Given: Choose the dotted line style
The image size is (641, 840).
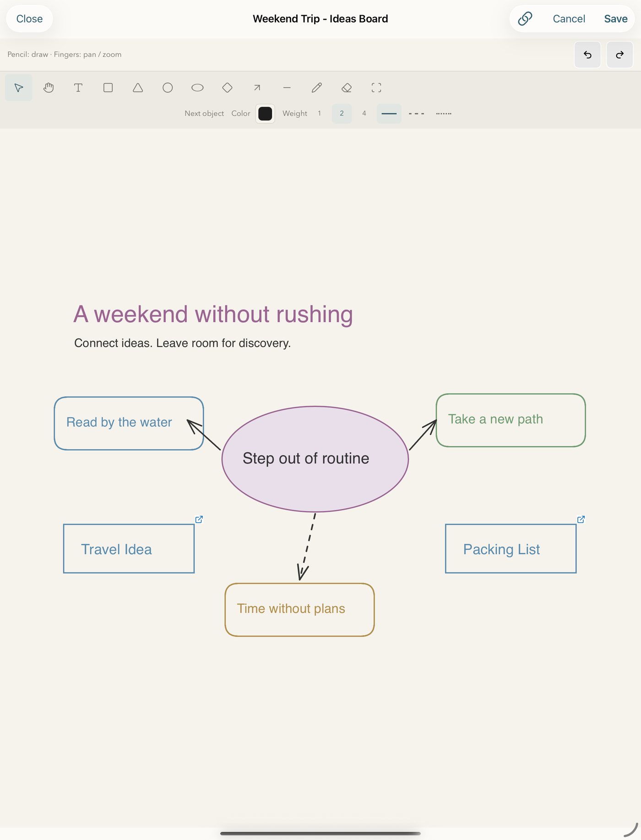Looking at the screenshot, I should [x=444, y=114].
